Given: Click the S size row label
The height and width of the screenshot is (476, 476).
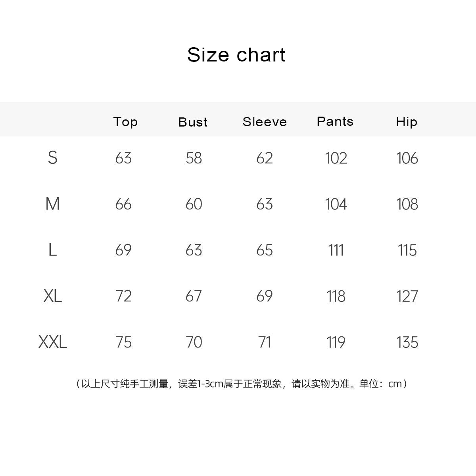Looking at the screenshot, I should (53, 158).
